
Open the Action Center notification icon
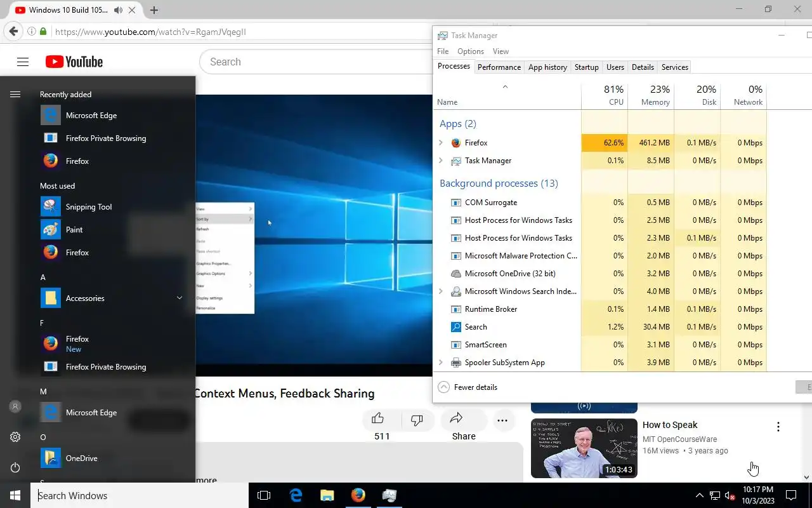791,495
